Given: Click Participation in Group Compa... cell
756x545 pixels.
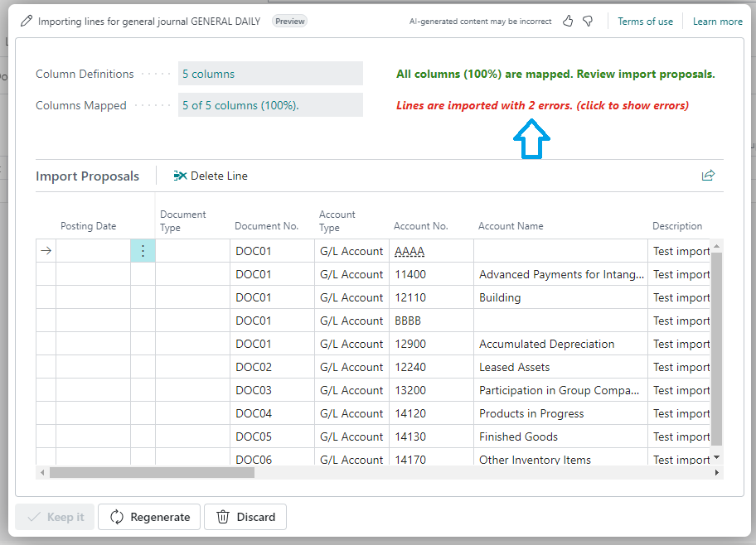Looking at the screenshot, I should [560, 390].
